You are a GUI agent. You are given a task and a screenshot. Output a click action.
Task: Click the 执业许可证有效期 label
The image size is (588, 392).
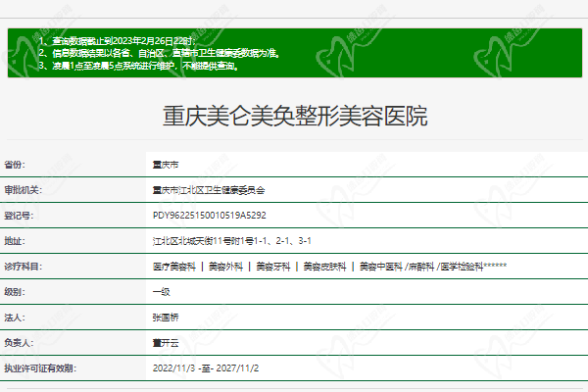click(40, 368)
